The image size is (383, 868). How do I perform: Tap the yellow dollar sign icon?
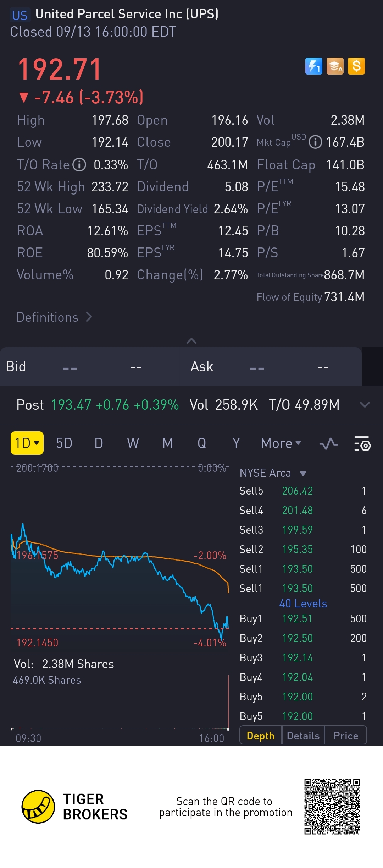[356, 66]
